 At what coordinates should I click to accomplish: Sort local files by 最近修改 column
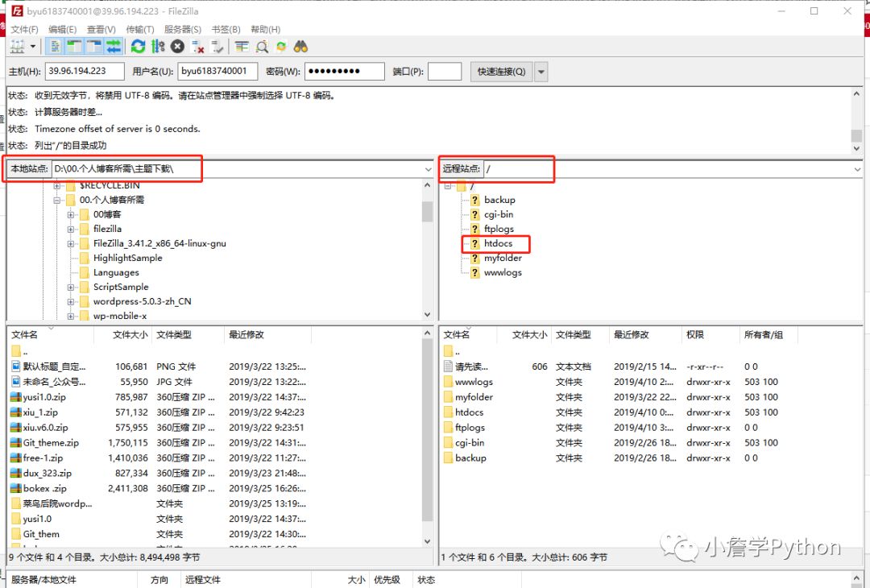tap(267, 334)
